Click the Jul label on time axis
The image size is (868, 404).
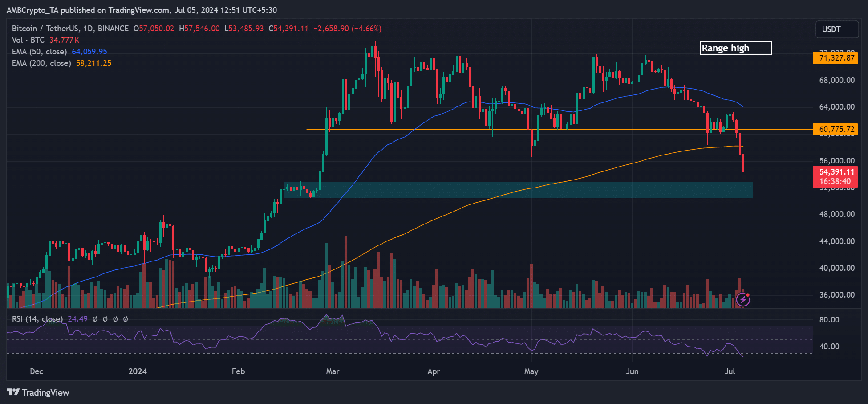tap(730, 371)
